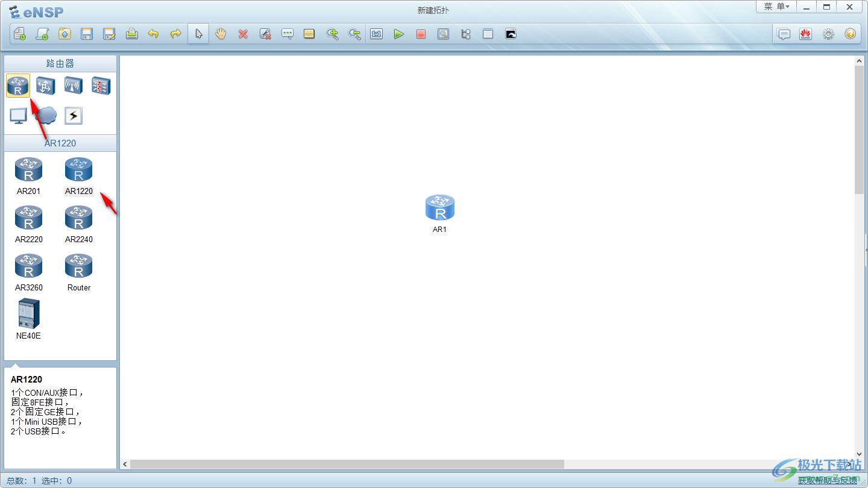Click the 2个固定GE接口 description line

(x=45, y=412)
